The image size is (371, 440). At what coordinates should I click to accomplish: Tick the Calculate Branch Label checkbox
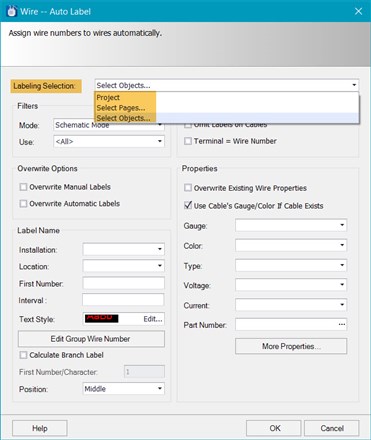(23, 355)
